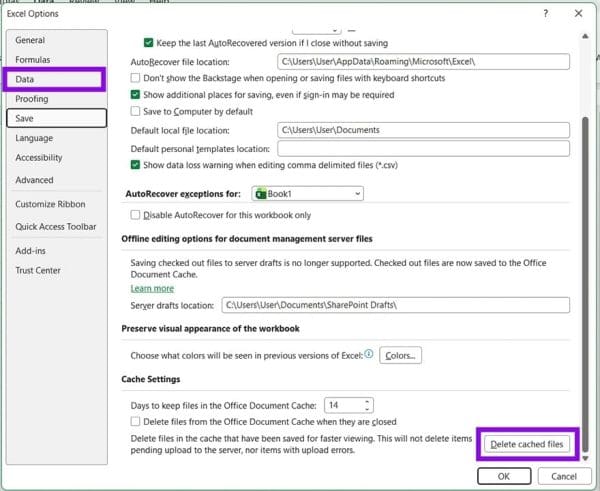Click the Help question mark icon
The image size is (600, 491).
point(546,13)
